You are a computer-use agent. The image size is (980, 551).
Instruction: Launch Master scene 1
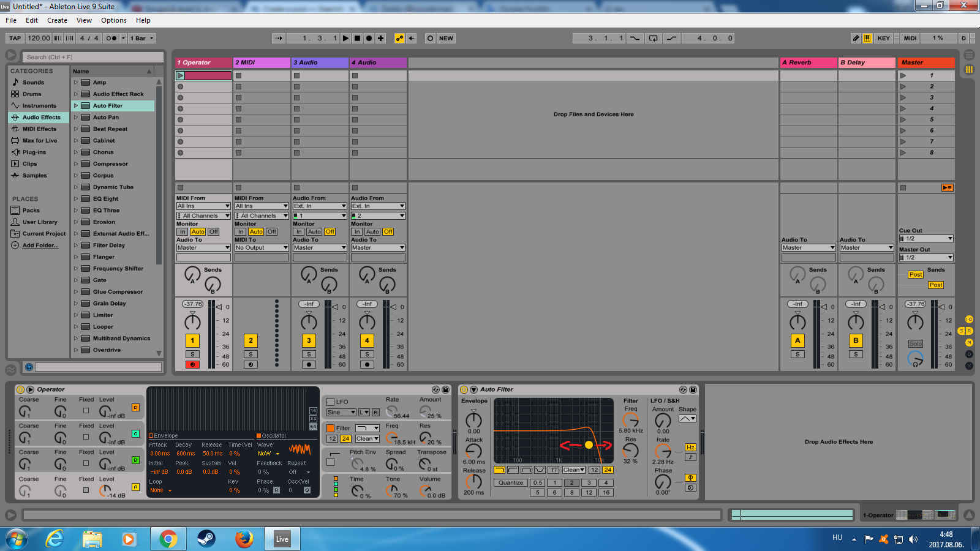point(903,75)
